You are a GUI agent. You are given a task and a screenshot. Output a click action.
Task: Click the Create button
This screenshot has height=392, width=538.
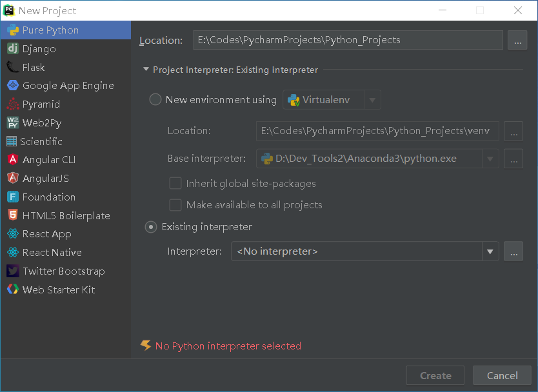435,375
